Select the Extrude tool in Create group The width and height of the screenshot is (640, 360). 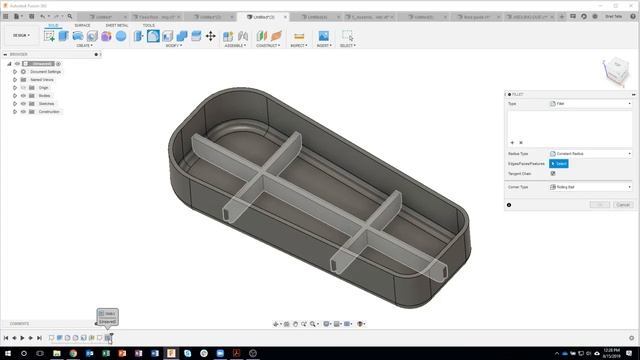[x=63, y=36]
